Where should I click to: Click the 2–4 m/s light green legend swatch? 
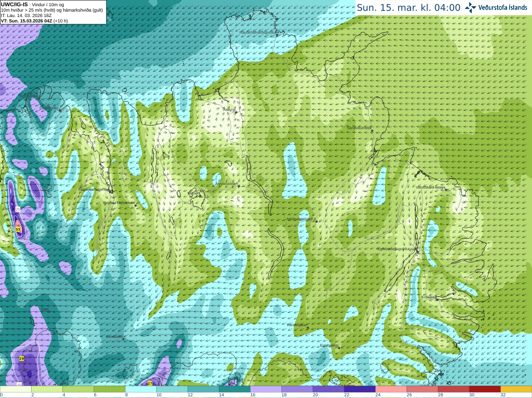(47, 389)
